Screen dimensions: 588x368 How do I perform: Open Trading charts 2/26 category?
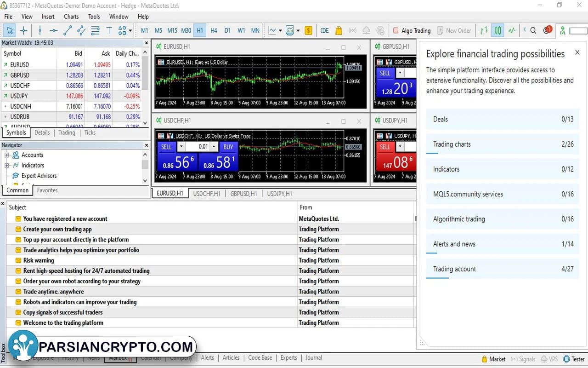pyautogui.click(x=503, y=144)
